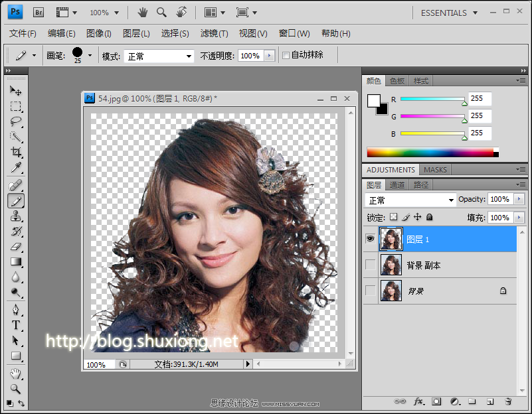Image resolution: width=532 pixels, height=414 pixels.
Task: Enable the 自动抹除 checkbox
Action: (x=286, y=55)
